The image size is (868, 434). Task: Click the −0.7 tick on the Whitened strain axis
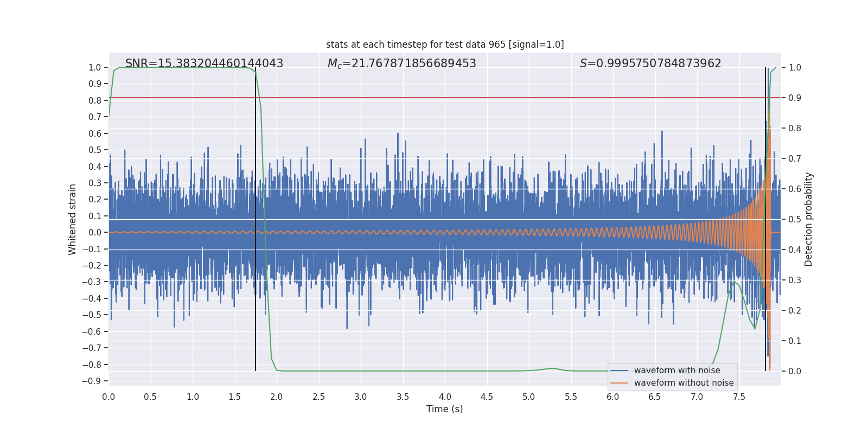coord(92,348)
